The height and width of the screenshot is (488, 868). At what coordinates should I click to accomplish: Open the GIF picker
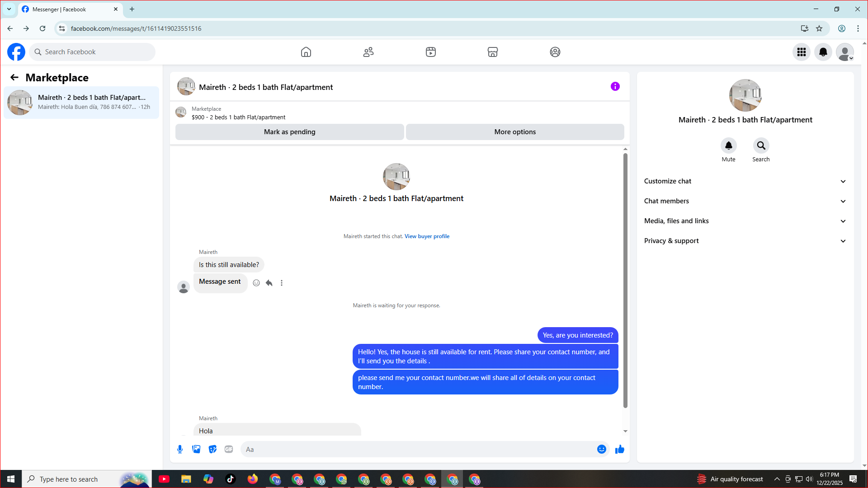229,449
